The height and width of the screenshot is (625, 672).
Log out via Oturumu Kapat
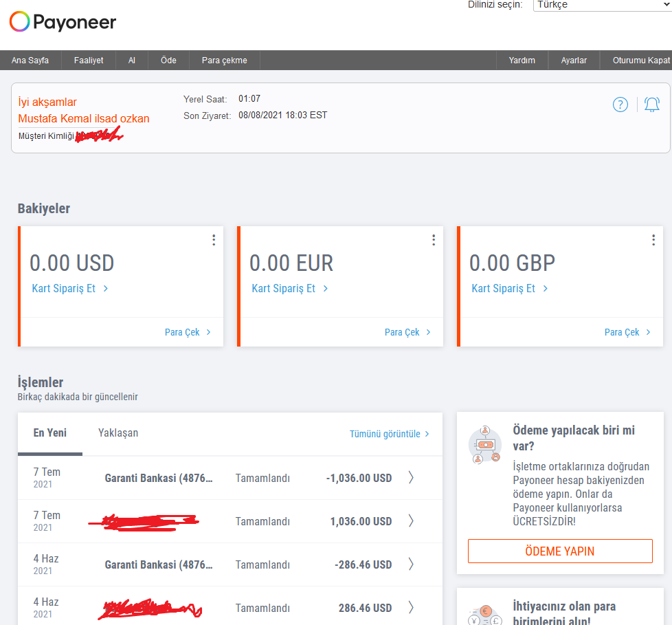(x=640, y=61)
